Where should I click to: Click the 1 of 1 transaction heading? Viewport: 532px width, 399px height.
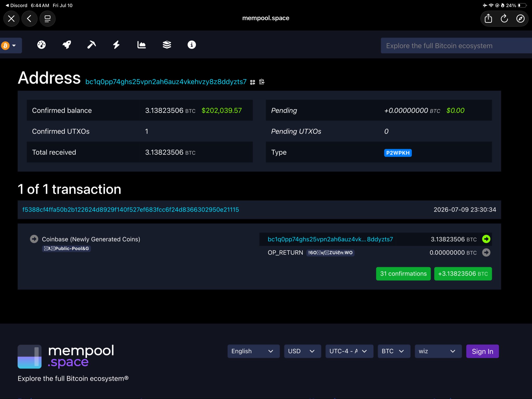click(x=69, y=189)
